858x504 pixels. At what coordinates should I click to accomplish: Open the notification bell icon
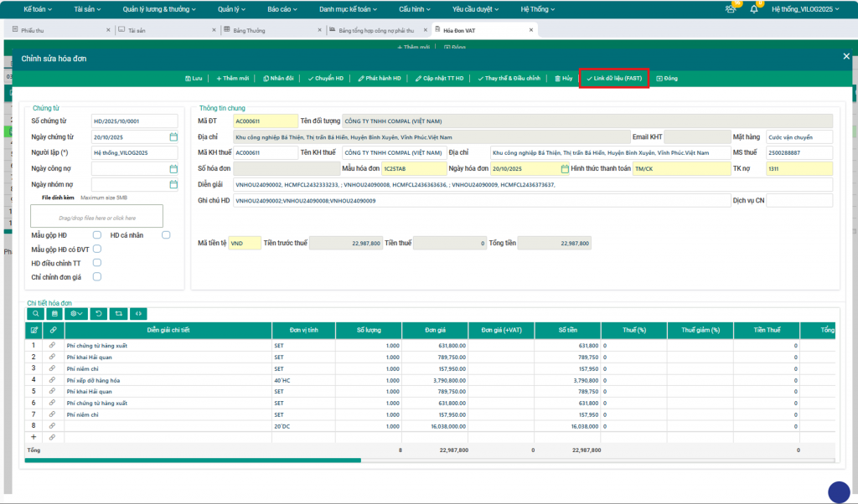[753, 8]
